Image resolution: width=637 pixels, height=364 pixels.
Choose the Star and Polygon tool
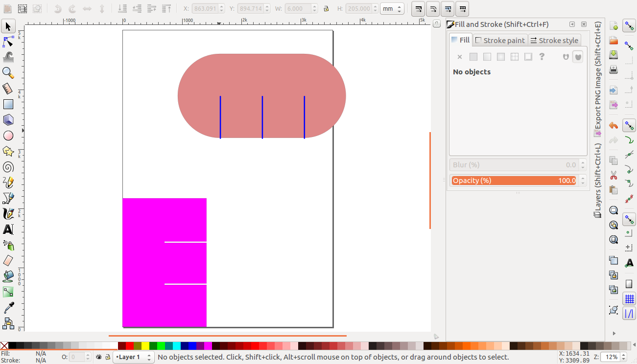[x=8, y=151]
